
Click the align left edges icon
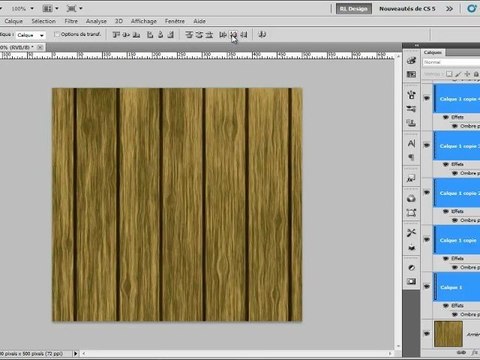(150, 35)
